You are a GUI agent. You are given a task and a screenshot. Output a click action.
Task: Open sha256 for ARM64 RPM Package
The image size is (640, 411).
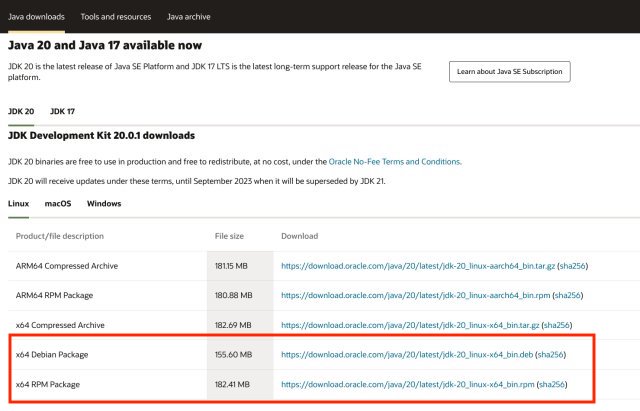pyautogui.click(x=568, y=296)
